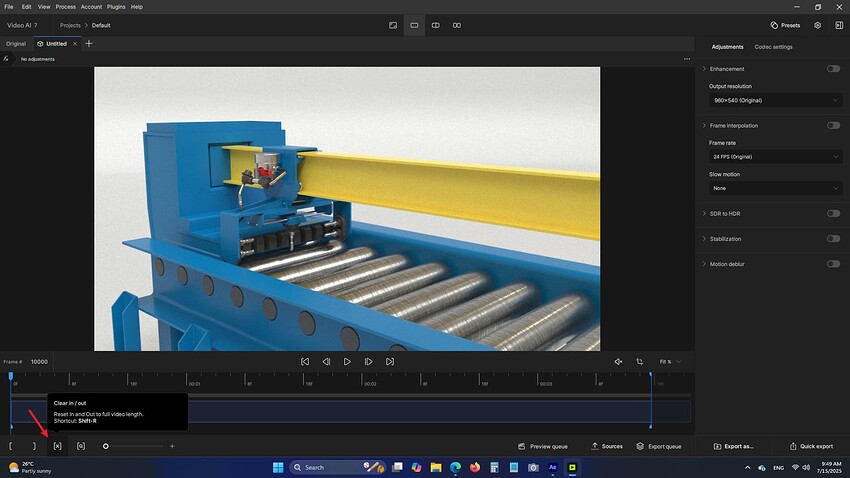Open the Process menu
Image resolution: width=850 pixels, height=478 pixels.
(x=65, y=6)
